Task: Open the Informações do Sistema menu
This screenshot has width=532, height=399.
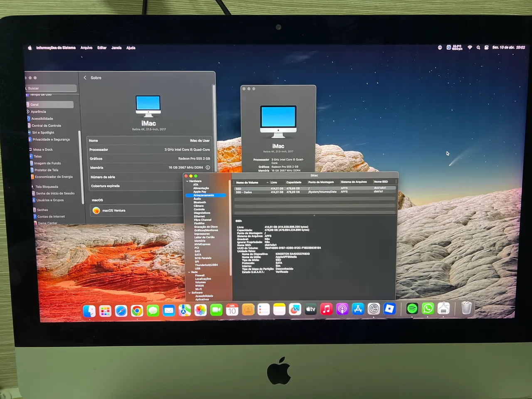Action: point(56,48)
